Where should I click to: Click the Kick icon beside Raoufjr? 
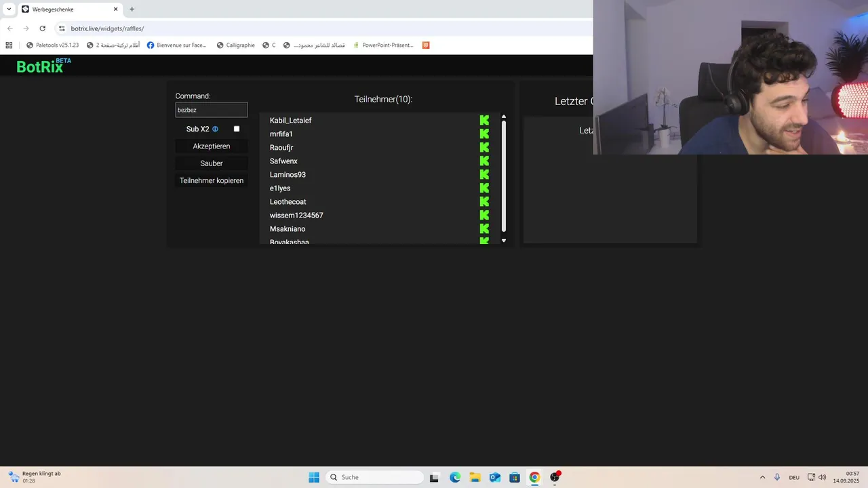click(x=484, y=147)
